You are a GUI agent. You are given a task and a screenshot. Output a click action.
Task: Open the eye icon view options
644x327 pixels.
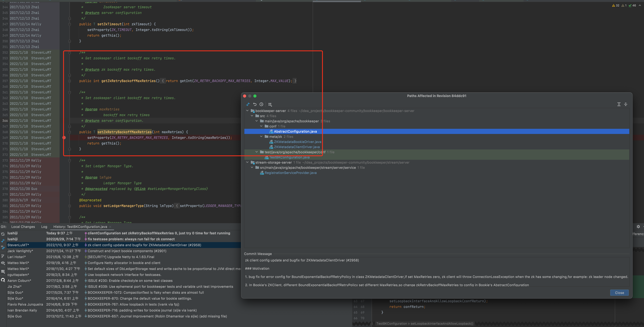tap(3, 263)
